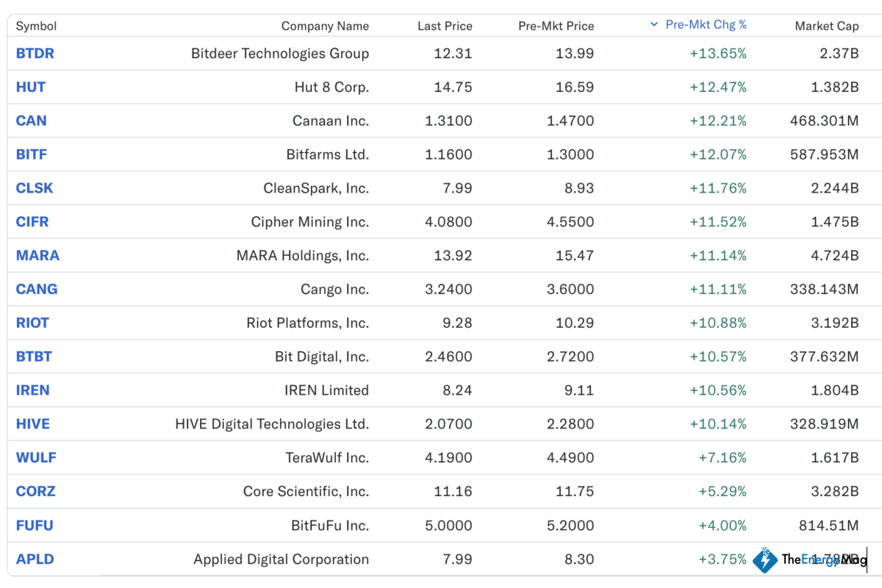Image resolution: width=882 pixels, height=588 pixels.
Task: Click the FUFU ticker symbol
Action: pyautogui.click(x=35, y=526)
